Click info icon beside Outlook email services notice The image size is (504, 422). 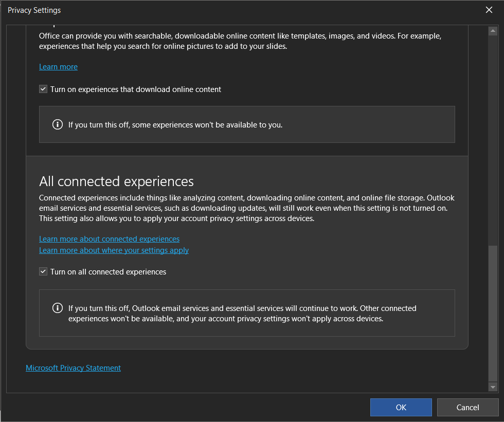click(58, 308)
